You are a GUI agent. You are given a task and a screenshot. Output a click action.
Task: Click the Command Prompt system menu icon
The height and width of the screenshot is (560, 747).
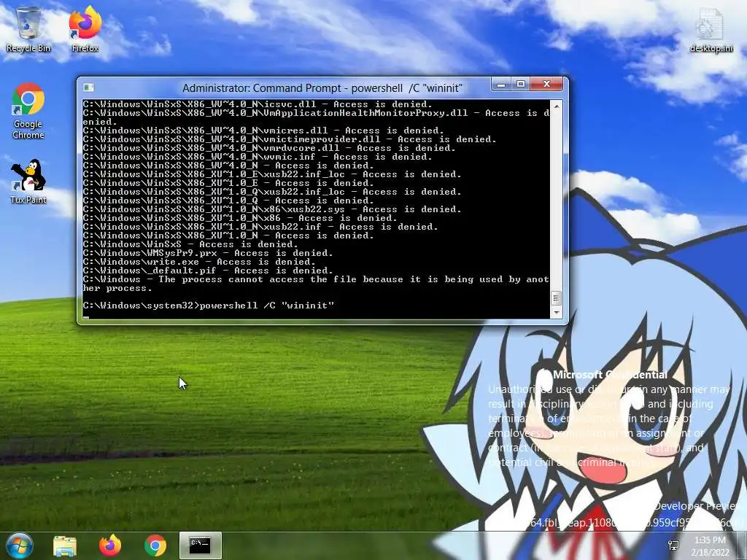point(88,87)
